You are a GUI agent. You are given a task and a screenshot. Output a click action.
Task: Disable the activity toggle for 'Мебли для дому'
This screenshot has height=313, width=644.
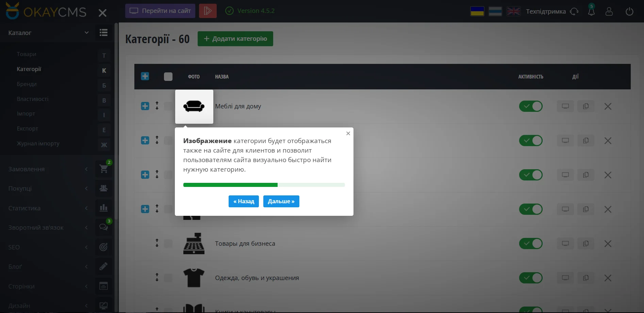coord(531,106)
